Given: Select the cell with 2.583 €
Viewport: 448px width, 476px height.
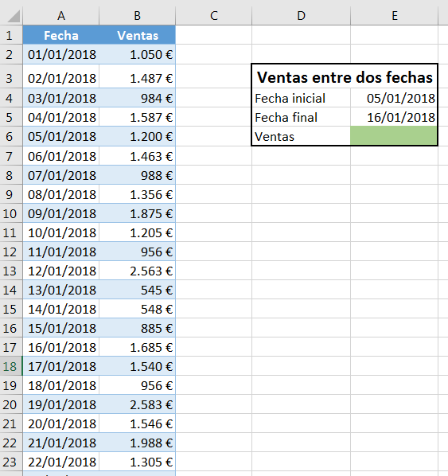Looking at the screenshot, I should (x=137, y=404).
